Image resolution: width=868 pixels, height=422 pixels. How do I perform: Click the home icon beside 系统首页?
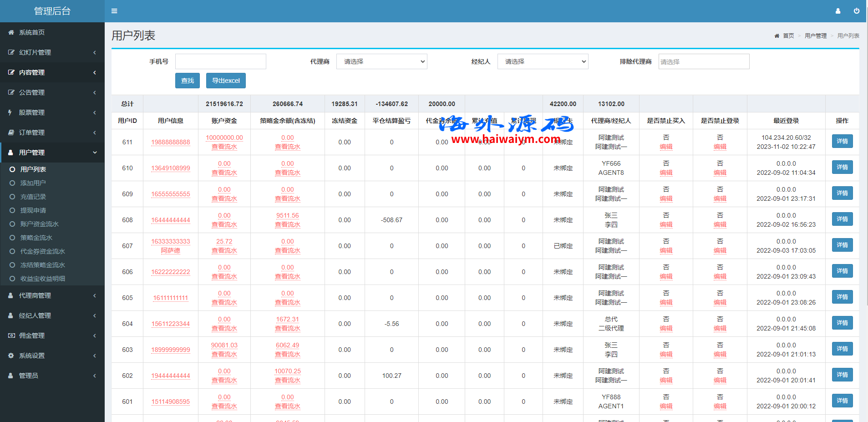click(11, 32)
